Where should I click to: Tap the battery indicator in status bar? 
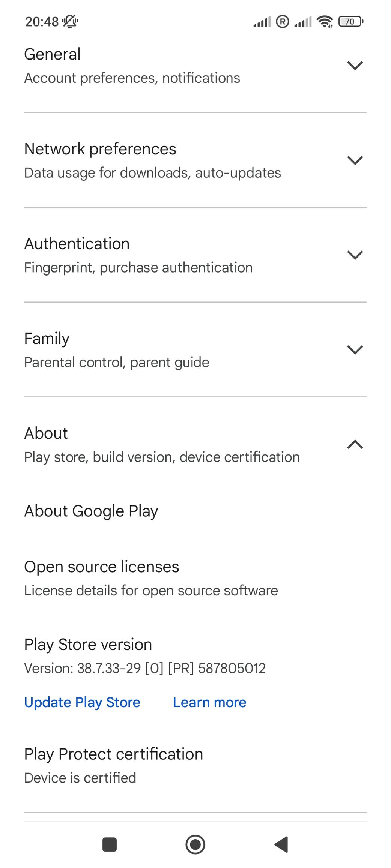351,22
